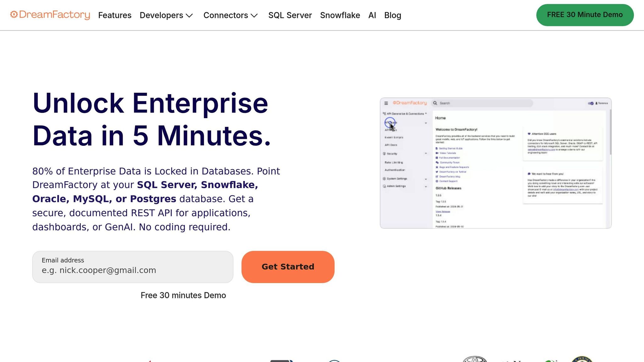Click hamburger menu icon in demo preview
This screenshot has height=362, width=644.
pyautogui.click(x=386, y=103)
